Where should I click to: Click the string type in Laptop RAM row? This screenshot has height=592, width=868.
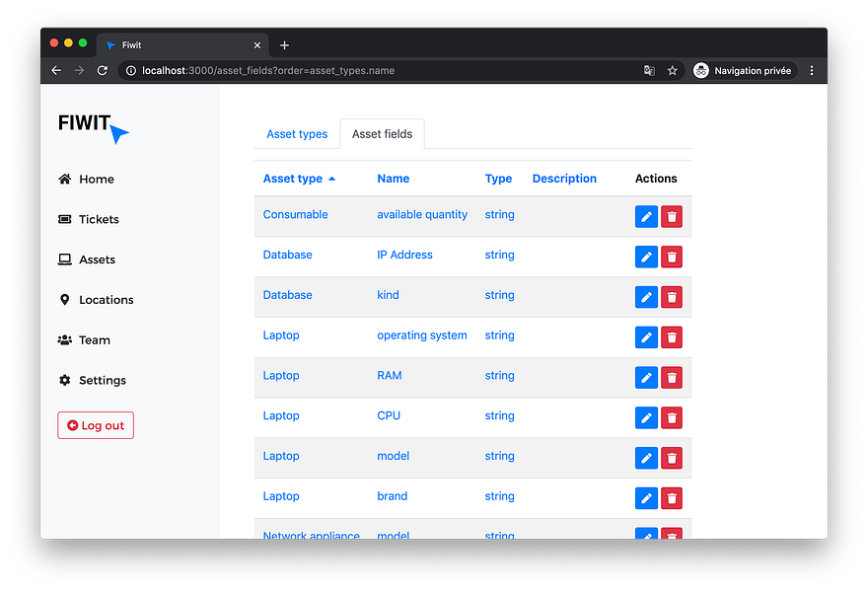tap(499, 376)
